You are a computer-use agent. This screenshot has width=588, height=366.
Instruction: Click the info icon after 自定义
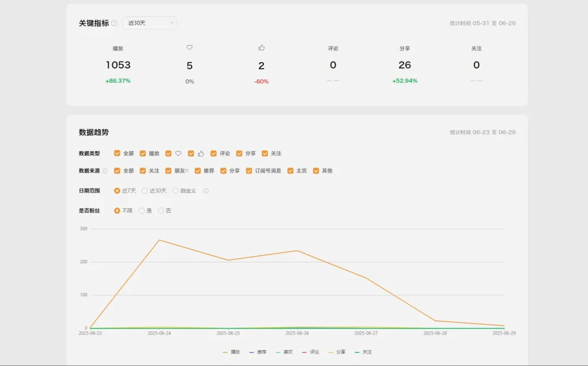point(206,191)
